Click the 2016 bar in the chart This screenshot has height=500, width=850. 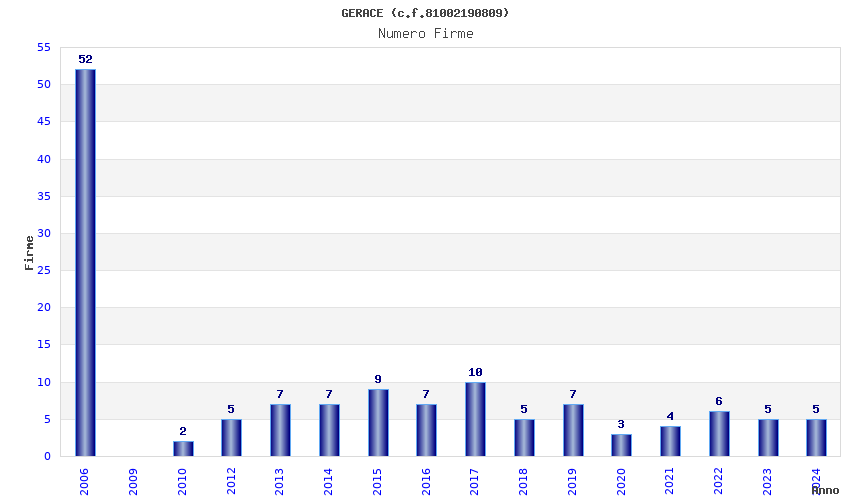point(427,430)
